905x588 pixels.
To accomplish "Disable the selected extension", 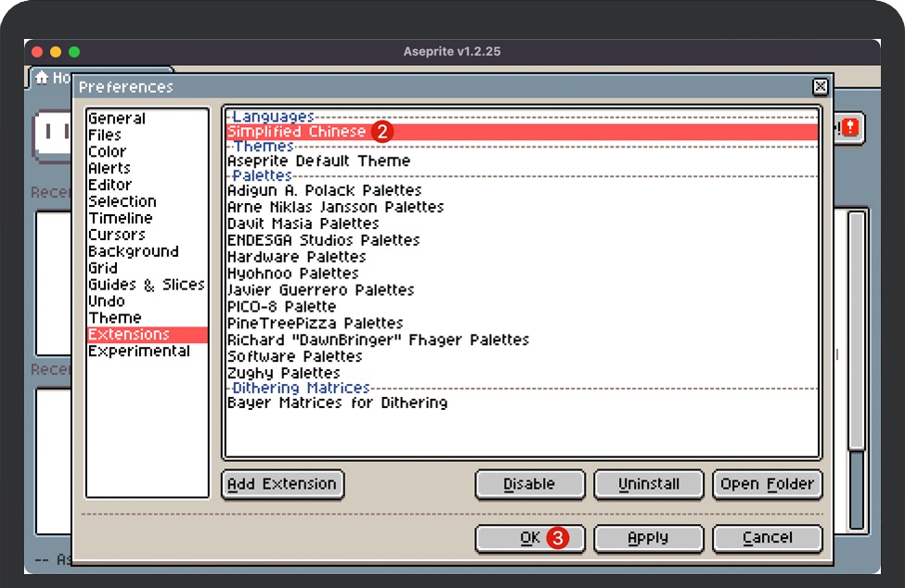I will coord(529,484).
